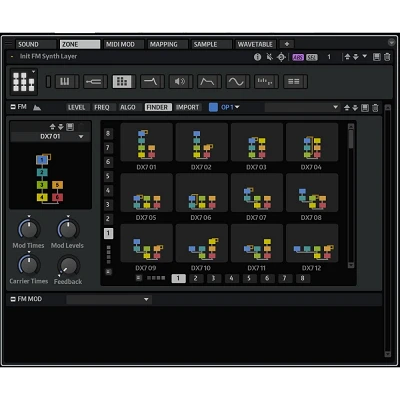The width and height of the screenshot is (400, 400).
Task: Toggle the ABS edit mode button
Action: (298, 57)
